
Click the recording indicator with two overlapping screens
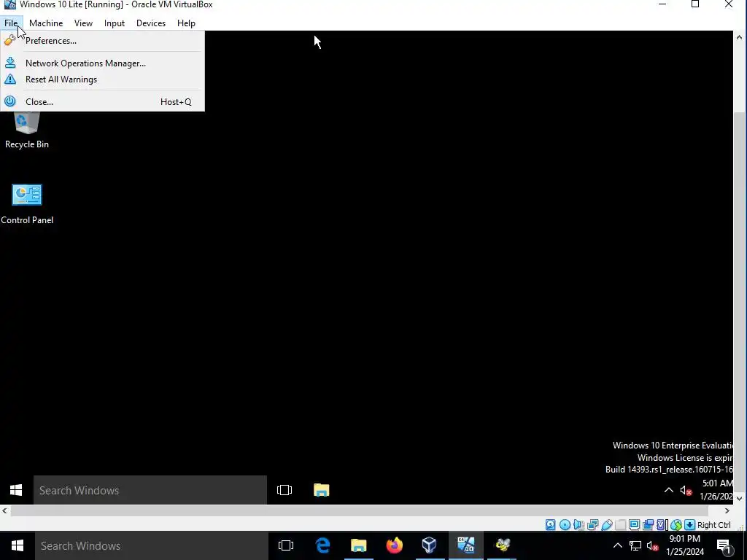point(648,525)
